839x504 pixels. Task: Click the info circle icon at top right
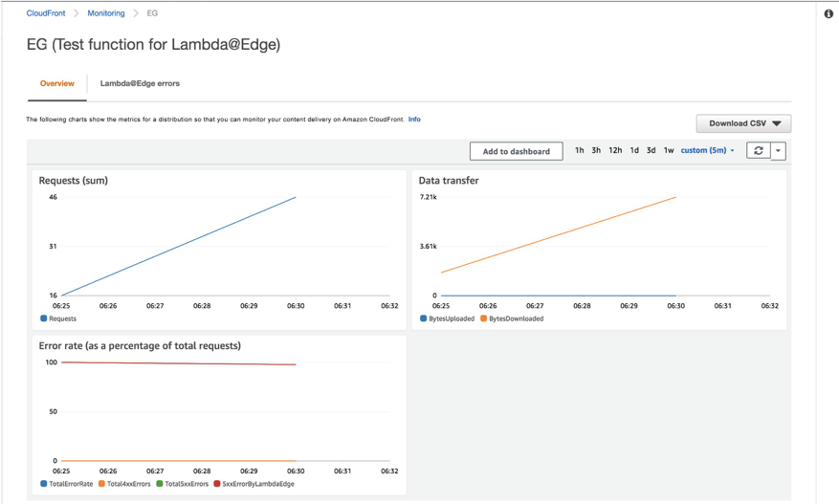coord(828,14)
